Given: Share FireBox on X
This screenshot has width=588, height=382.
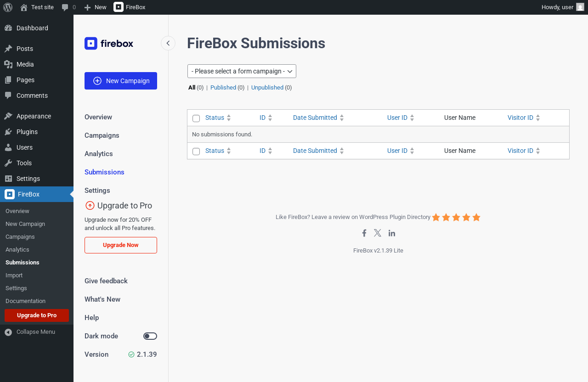Looking at the screenshot, I should tap(378, 233).
